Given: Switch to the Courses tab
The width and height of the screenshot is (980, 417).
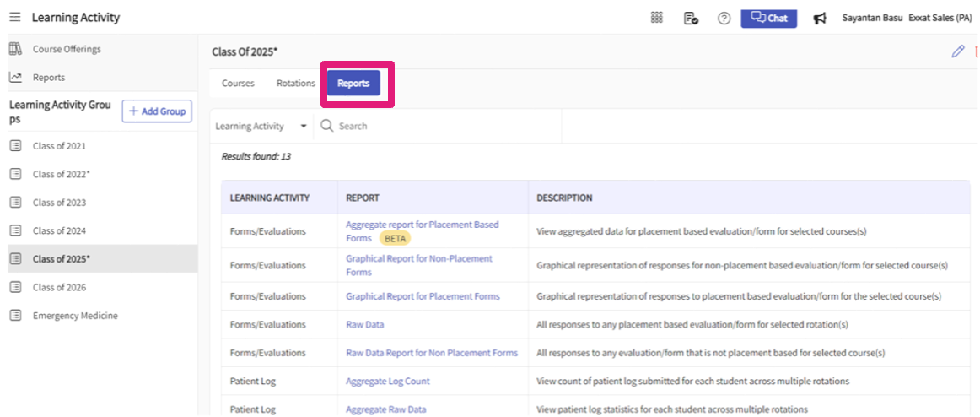Looking at the screenshot, I should coord(238,84).
